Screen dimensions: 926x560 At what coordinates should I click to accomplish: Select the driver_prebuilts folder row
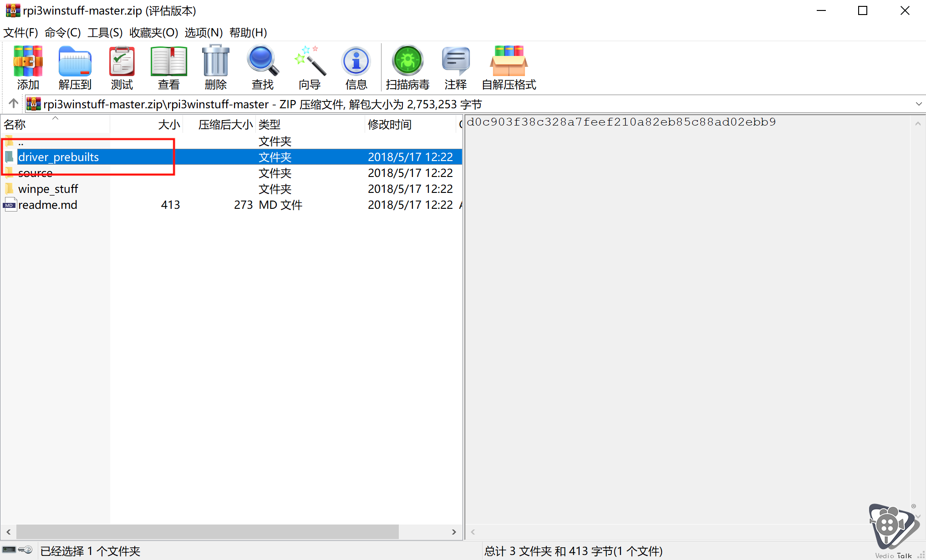click(x=231, y=157)
